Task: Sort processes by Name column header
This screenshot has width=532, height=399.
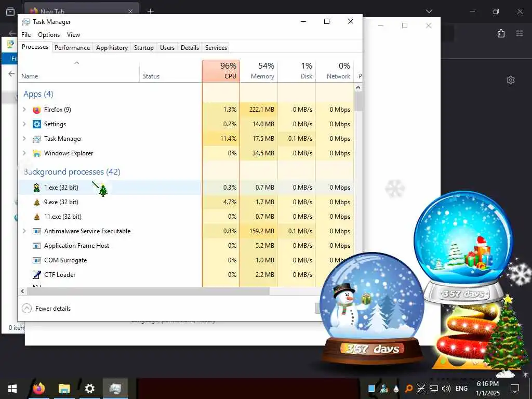Action: tap(79, 71)
